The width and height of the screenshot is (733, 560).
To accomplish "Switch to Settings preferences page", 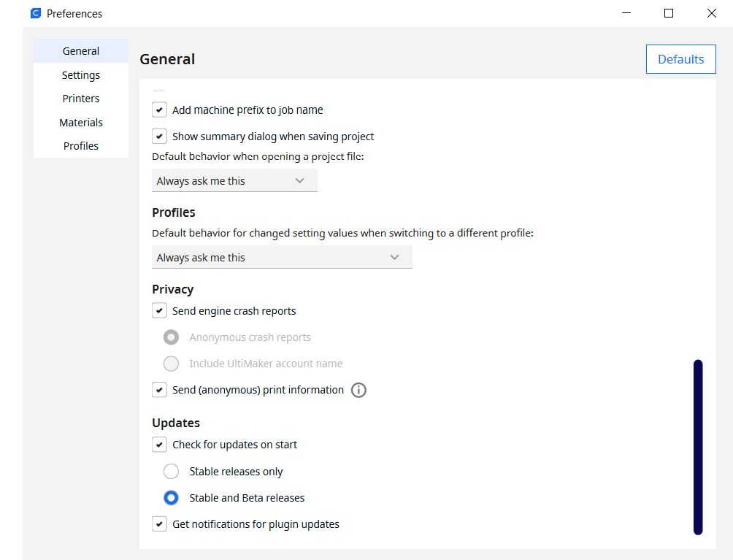I will 81,74.
